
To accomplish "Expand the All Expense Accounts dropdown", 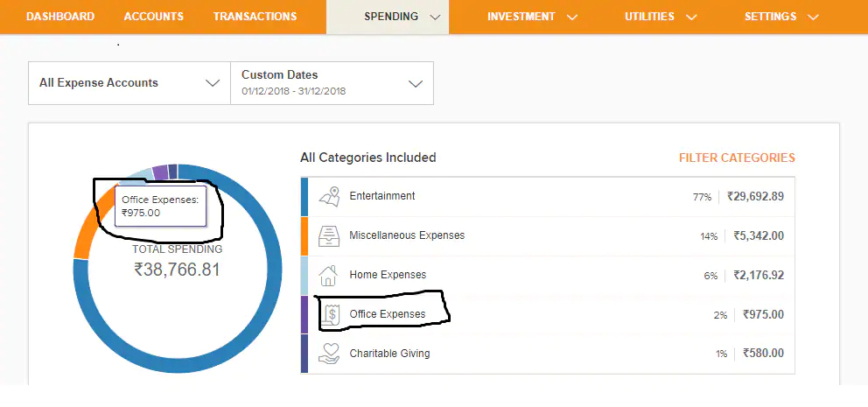I will [x=129, y=83].
